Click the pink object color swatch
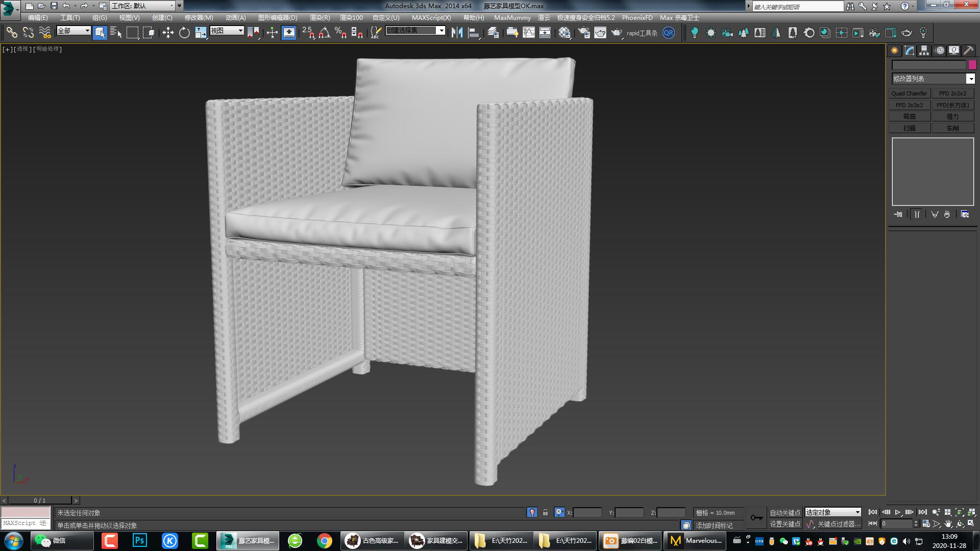980x551 pixels. click(971, 65)
